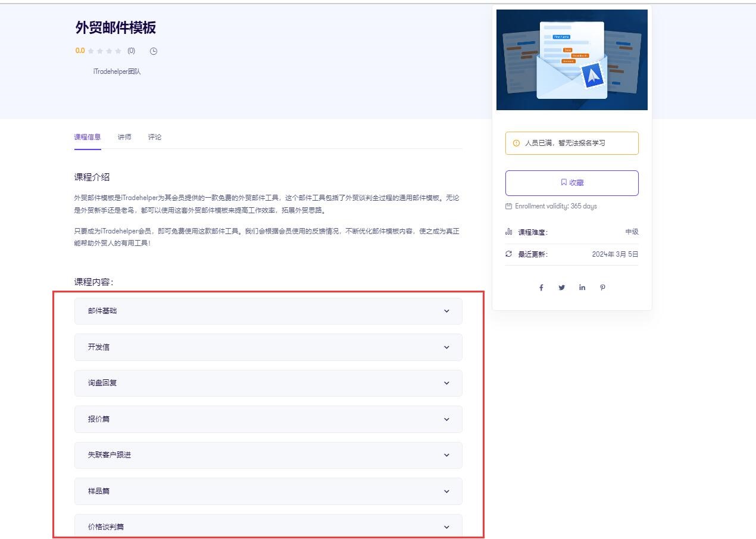Click the refresh icon for 最近更新
The height and width of the screenshot is (539, 756).
tap(508, 254)
